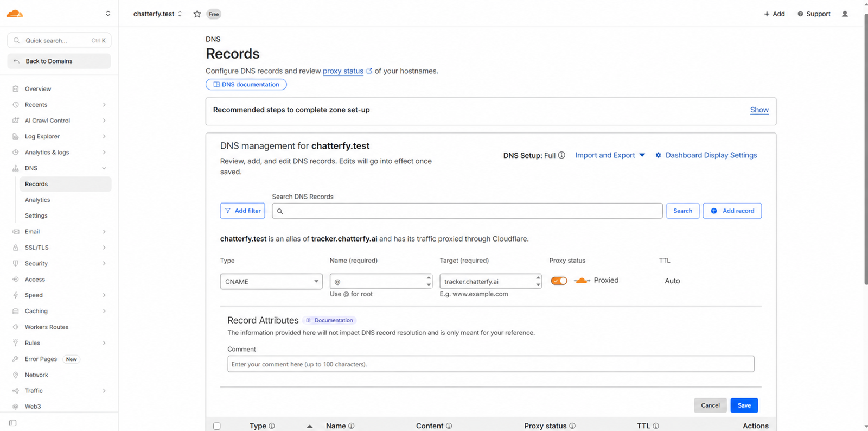Click the Proxy status column info icon
This screenshot has width=868, height=431.
tap(572, 426)
